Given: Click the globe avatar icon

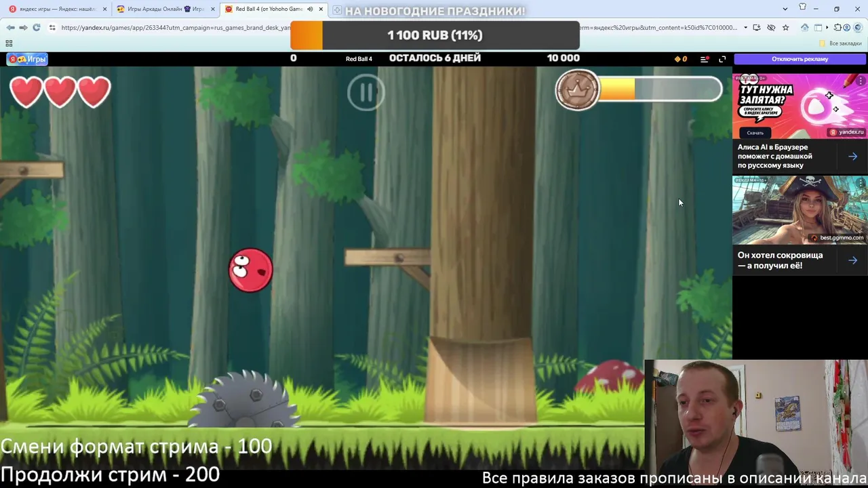Looking at the screenshot, I should pos(858,27).
